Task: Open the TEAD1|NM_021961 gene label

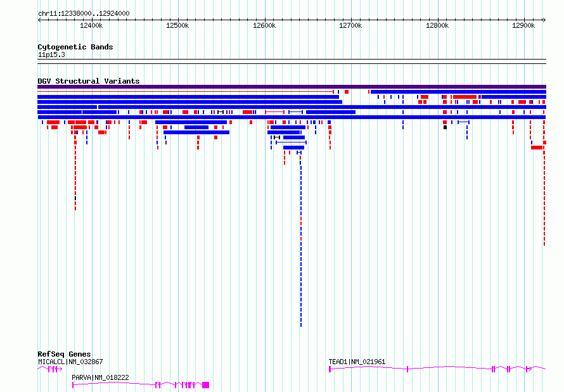Action: pos(357,362)
